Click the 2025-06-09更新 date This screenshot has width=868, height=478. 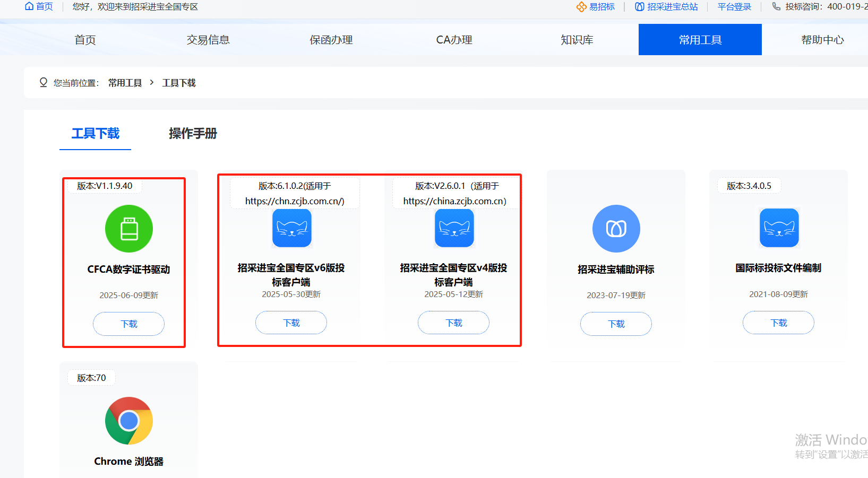point(129,296)
